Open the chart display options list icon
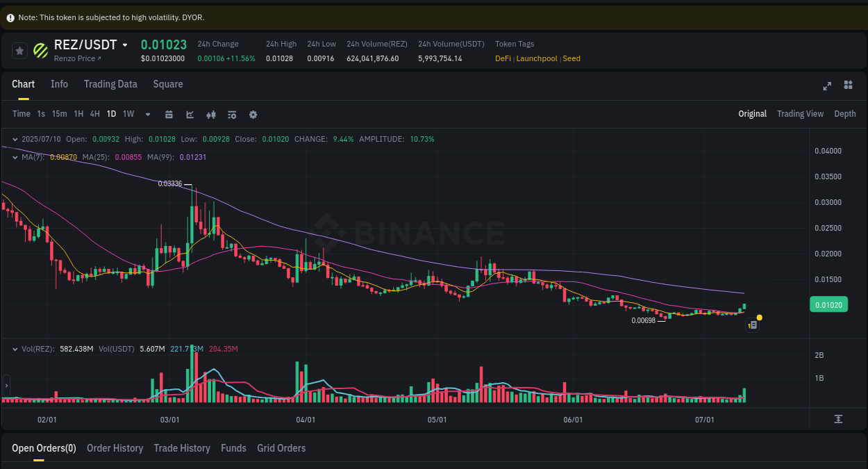Viewport: 868px width, 469px height. pos(232,114)
